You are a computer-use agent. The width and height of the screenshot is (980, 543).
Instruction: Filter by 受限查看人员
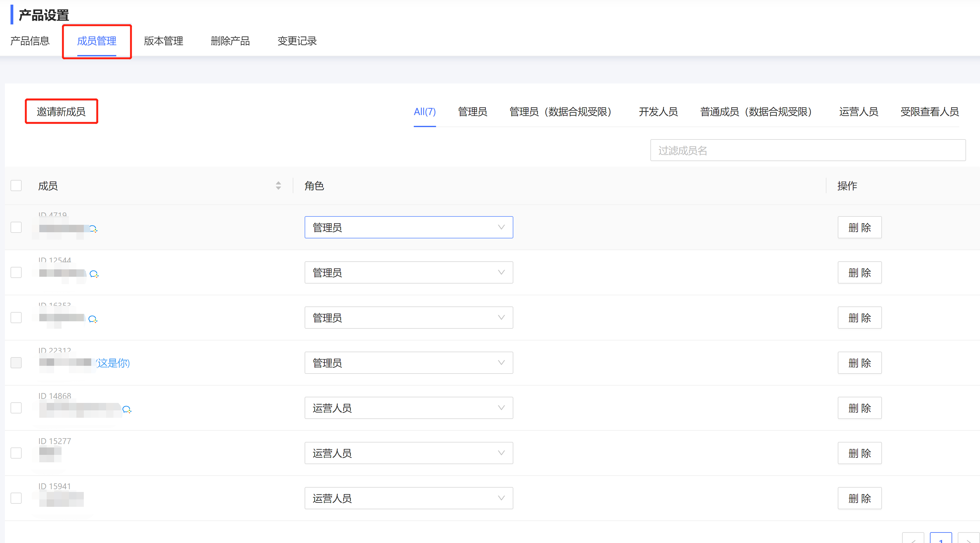[x=929, y=112]
